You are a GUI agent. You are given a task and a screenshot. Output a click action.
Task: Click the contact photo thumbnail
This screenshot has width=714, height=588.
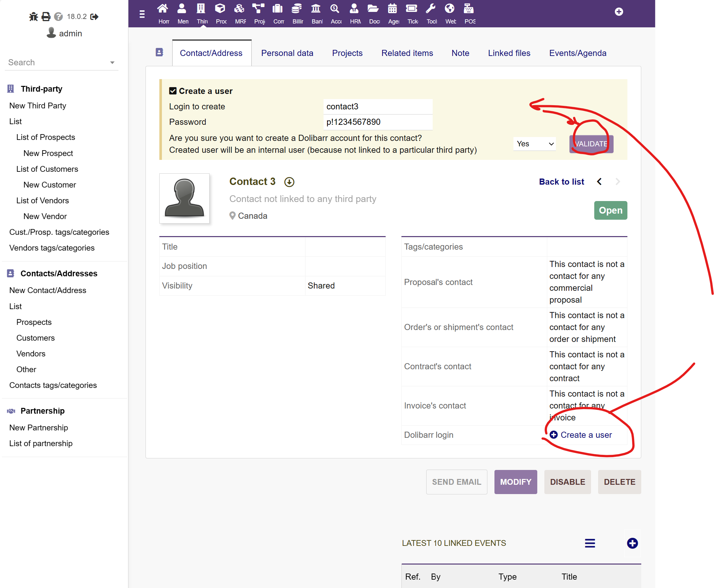[184, 198]
